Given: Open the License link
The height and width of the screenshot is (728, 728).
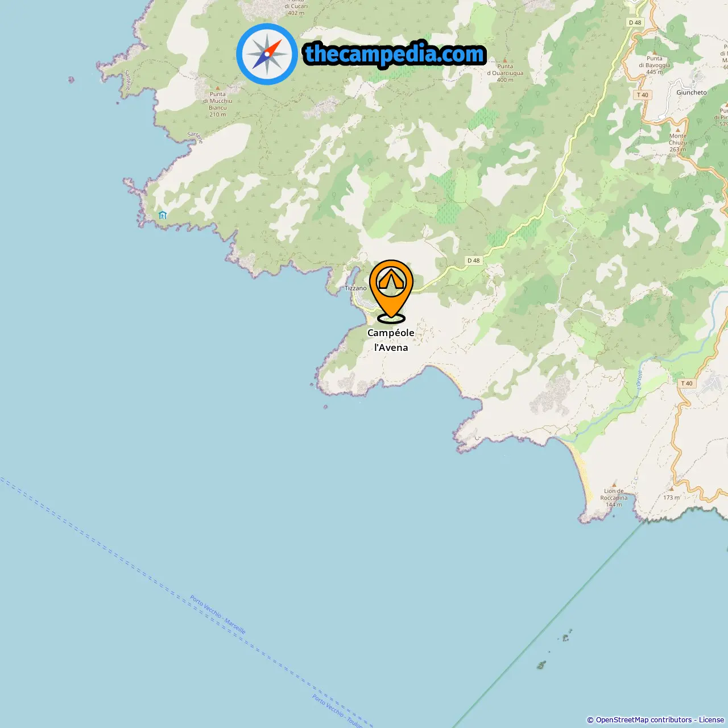Looking at the screenshot, I should coord(712,720).
